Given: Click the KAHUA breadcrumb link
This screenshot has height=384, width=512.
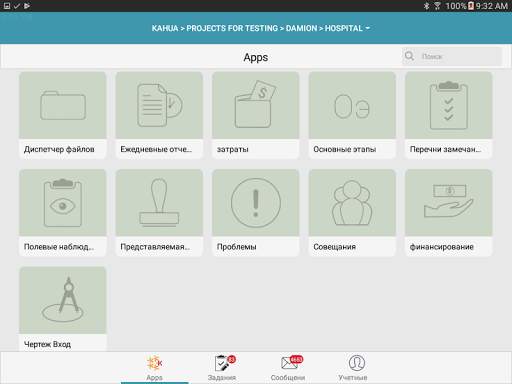Looking at the screenshot, I should pyautogui.click(x=165, y=28).
